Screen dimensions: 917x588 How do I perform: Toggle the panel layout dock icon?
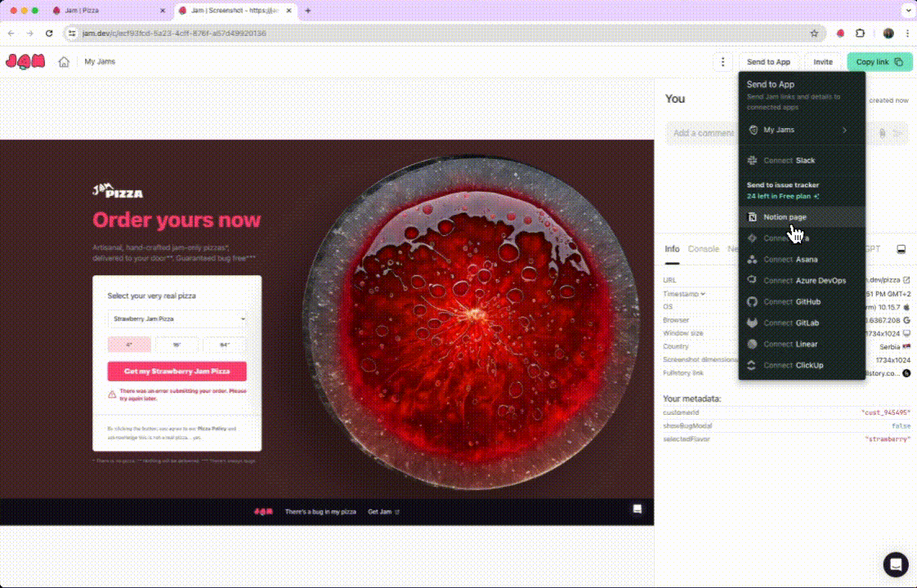(x=901, y=249)
